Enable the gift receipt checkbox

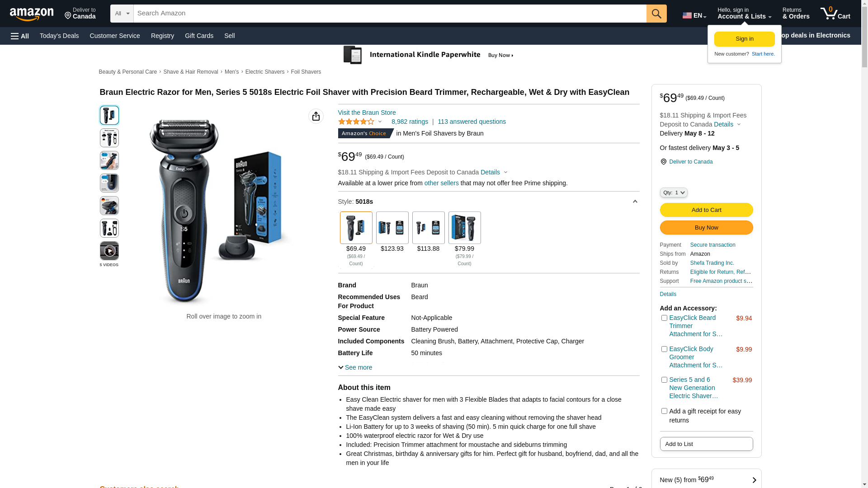coord(664,411)
